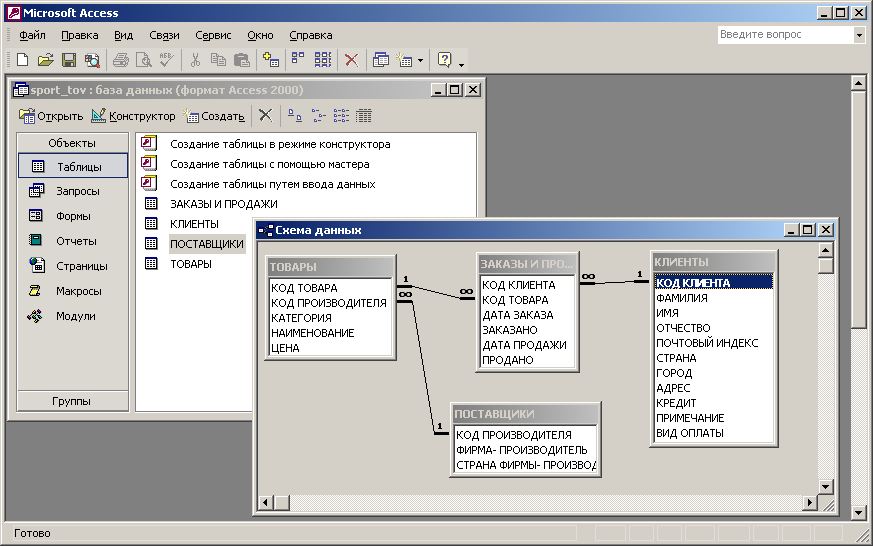Create a new database file
The height and width of the screenshot is (546, 873).
[22, 60]
